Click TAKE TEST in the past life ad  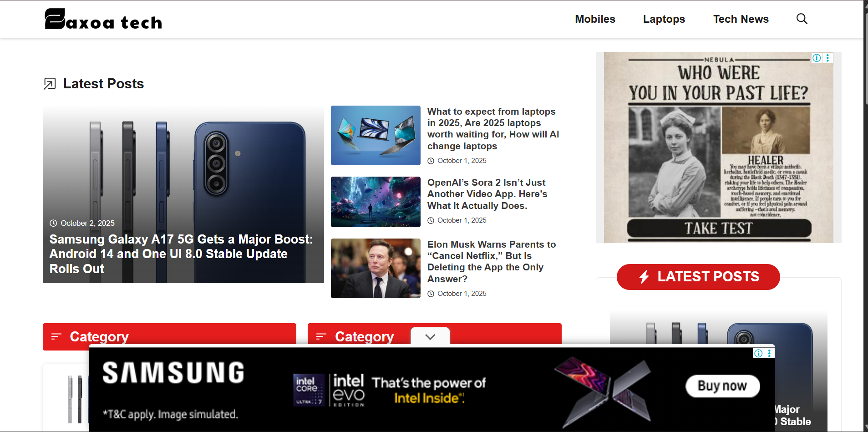point(719,228)
